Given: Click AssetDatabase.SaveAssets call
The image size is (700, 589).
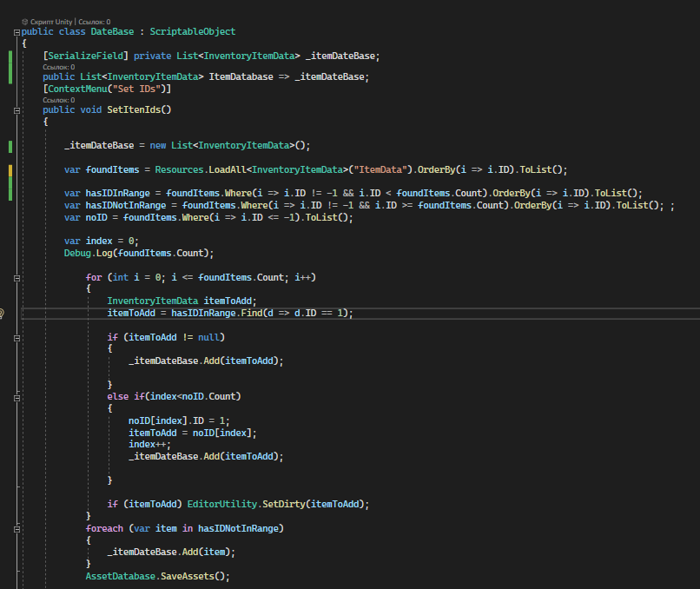Looking at the screenshot, I should click(157, 576).
